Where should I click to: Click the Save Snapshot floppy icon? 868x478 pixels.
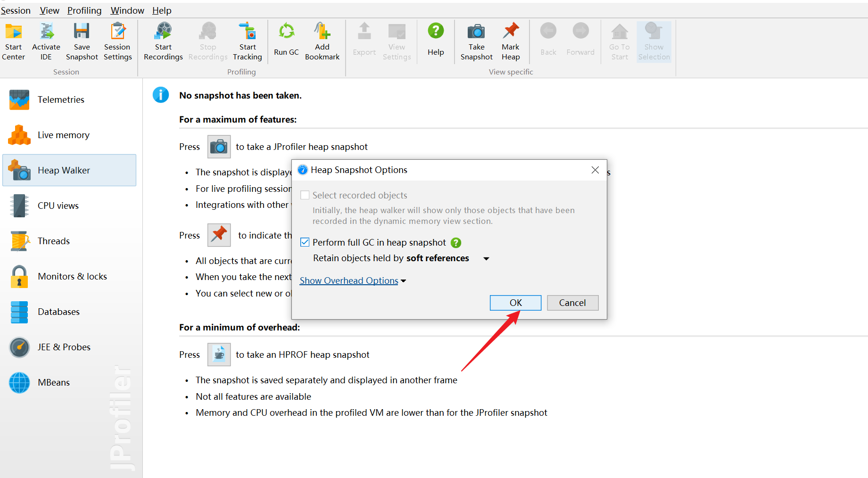82,32
